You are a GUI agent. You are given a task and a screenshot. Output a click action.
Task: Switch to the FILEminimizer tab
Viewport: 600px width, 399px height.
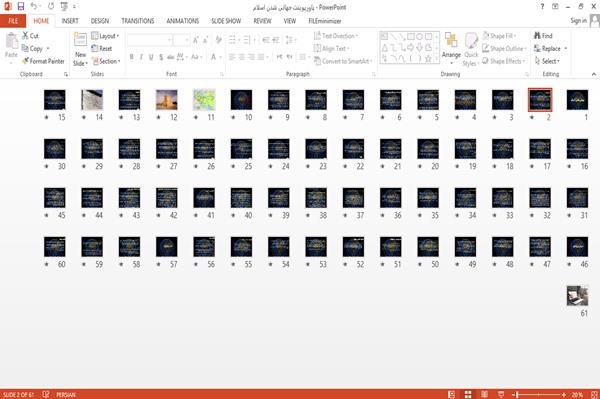click(x=325, y=21)
